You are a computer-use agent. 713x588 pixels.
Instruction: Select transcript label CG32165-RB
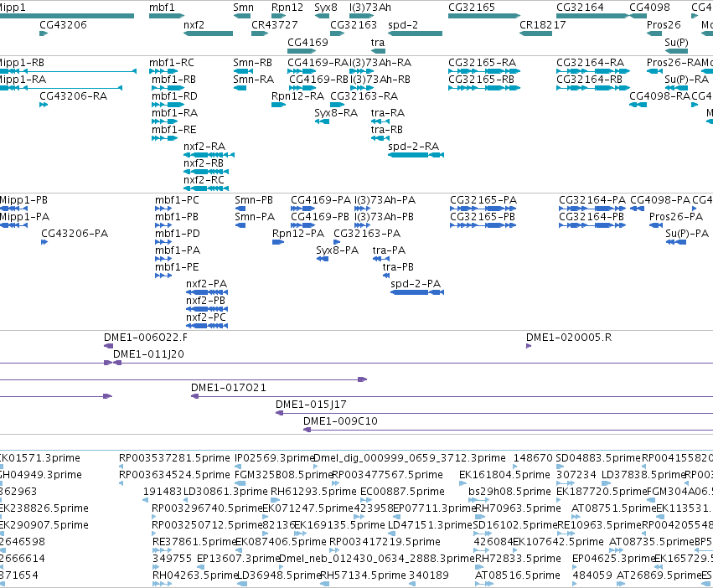(x=482, y=79)
